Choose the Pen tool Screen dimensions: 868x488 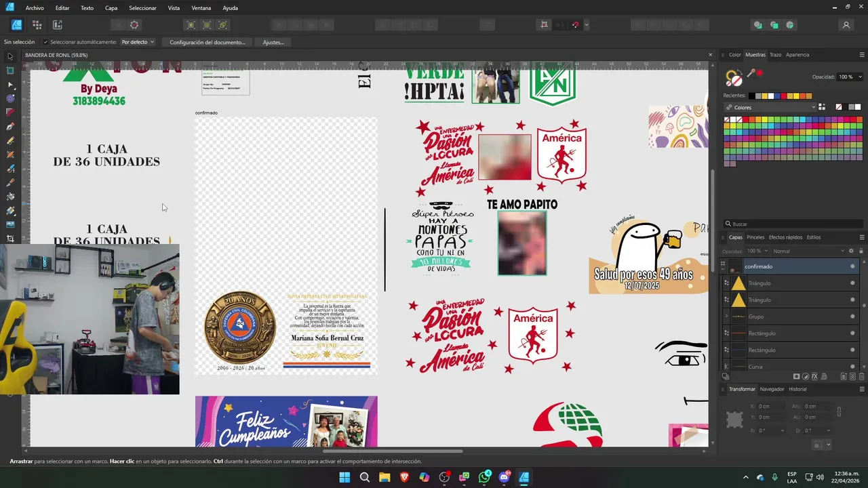pos(10,127)
